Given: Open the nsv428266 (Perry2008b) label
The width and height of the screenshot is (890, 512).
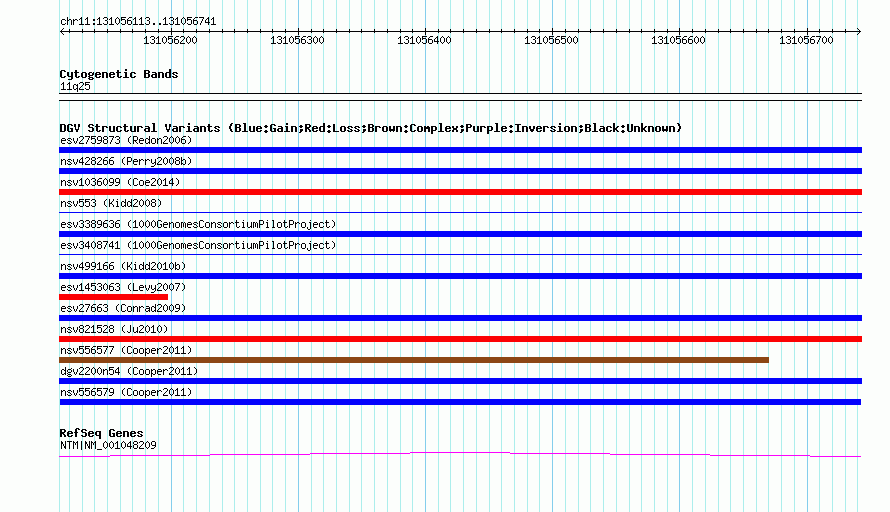Looking at the screenshot, I should coord(126,161).
